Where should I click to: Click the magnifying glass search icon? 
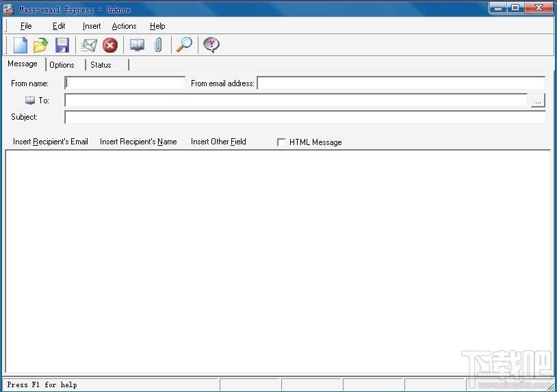[184, 45]
